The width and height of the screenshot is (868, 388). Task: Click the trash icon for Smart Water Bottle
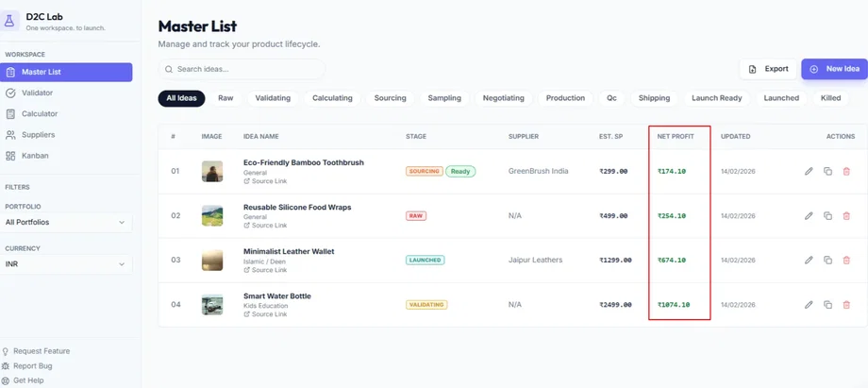(846, 305)
